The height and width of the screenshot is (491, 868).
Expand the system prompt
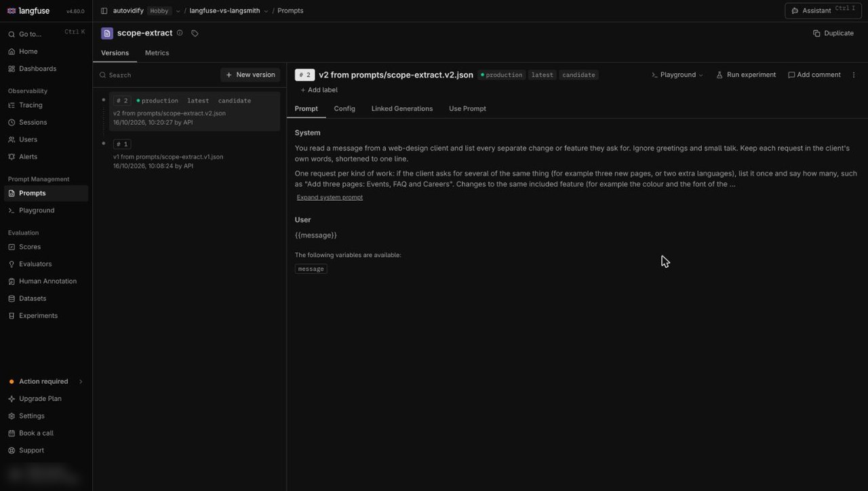(x=330, y=197)
